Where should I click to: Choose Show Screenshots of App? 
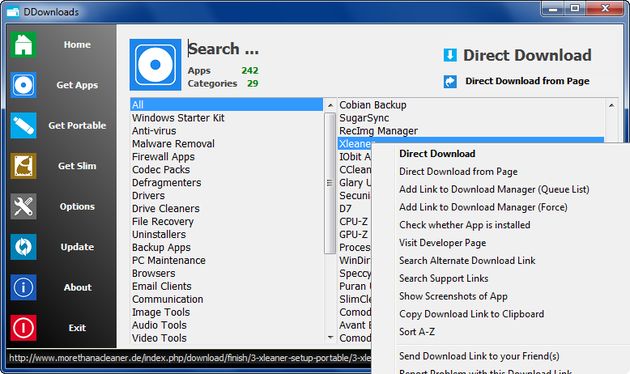[453, 296]
